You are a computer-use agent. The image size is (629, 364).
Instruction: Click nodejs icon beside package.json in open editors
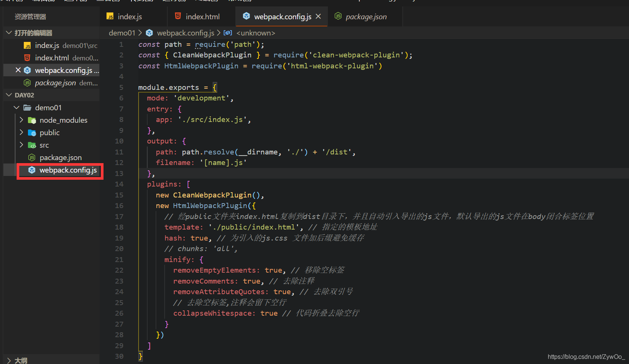tap(27, 83)
